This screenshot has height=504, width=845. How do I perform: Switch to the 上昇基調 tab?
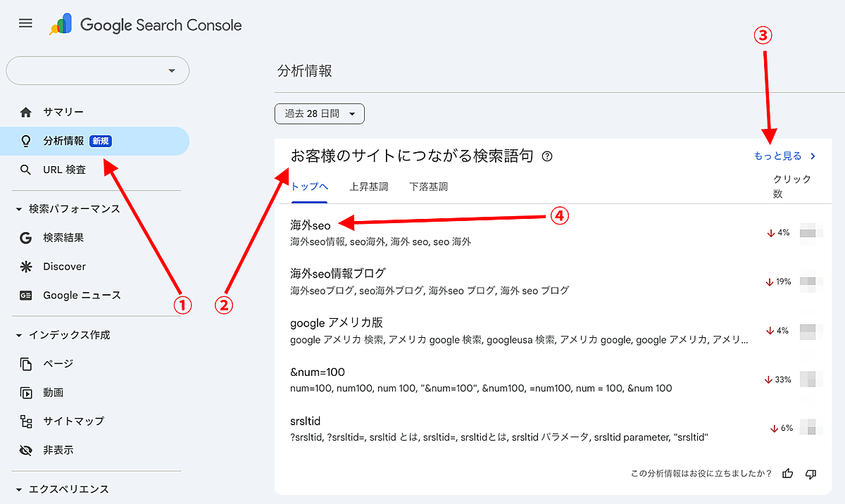click(368, 187)
